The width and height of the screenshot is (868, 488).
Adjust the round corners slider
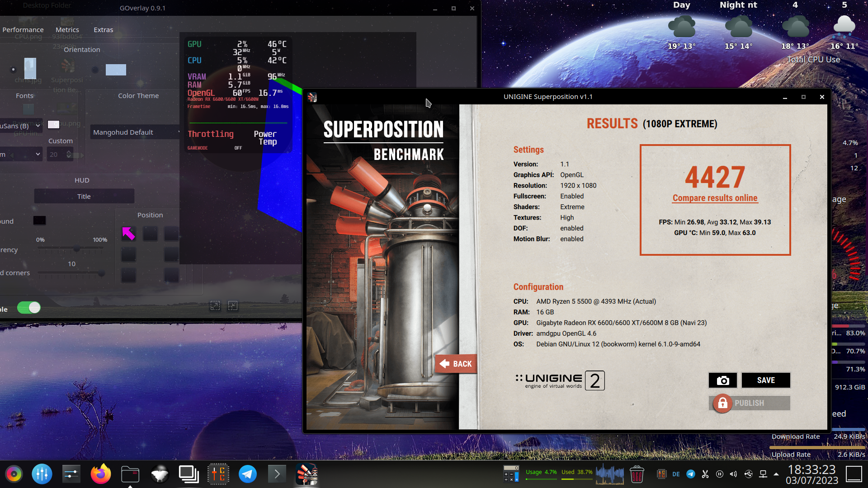click(x=101, y=273)
